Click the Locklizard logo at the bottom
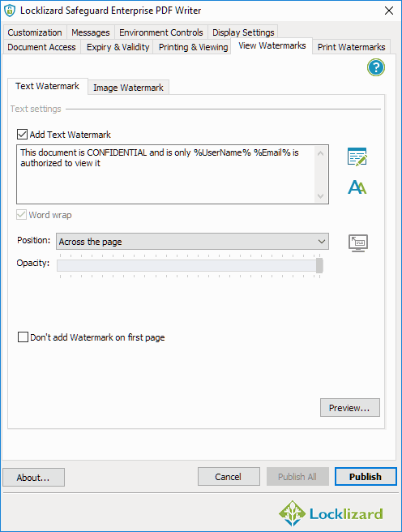This screenshot has width=402, height=532. (x=331, y=513)
